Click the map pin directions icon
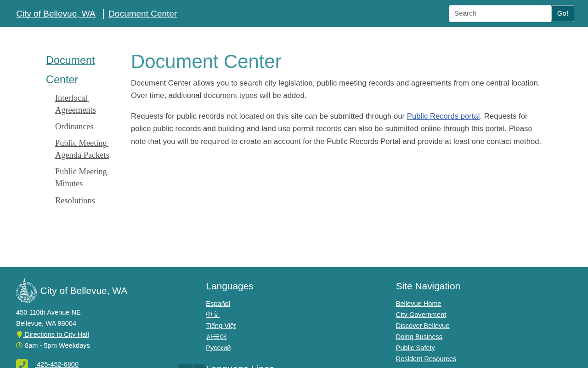588x368 pixels. pos(19,334)
